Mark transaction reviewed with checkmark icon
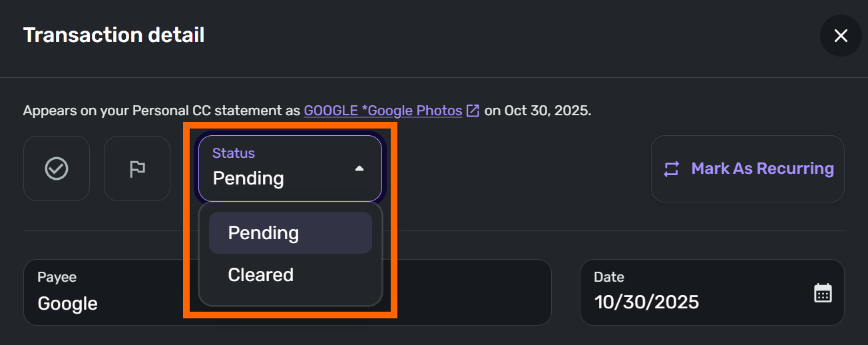Screen dimensions: 868x345 point(57,169)
